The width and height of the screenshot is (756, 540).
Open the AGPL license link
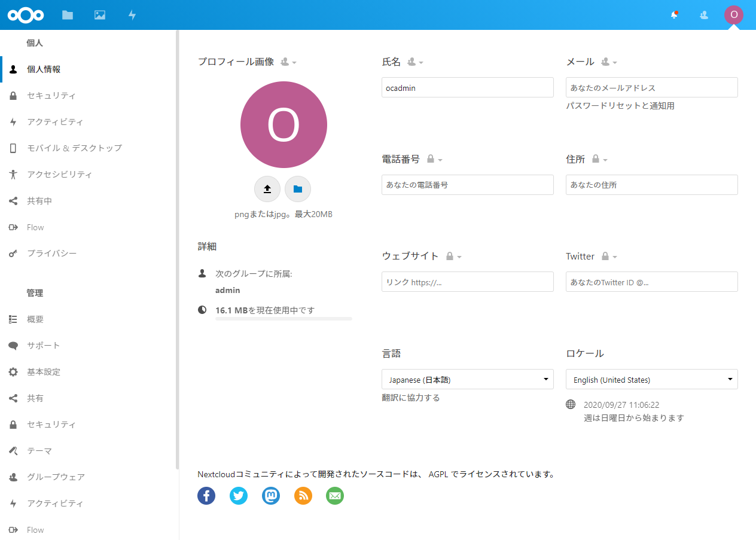[x=438, y=475]
